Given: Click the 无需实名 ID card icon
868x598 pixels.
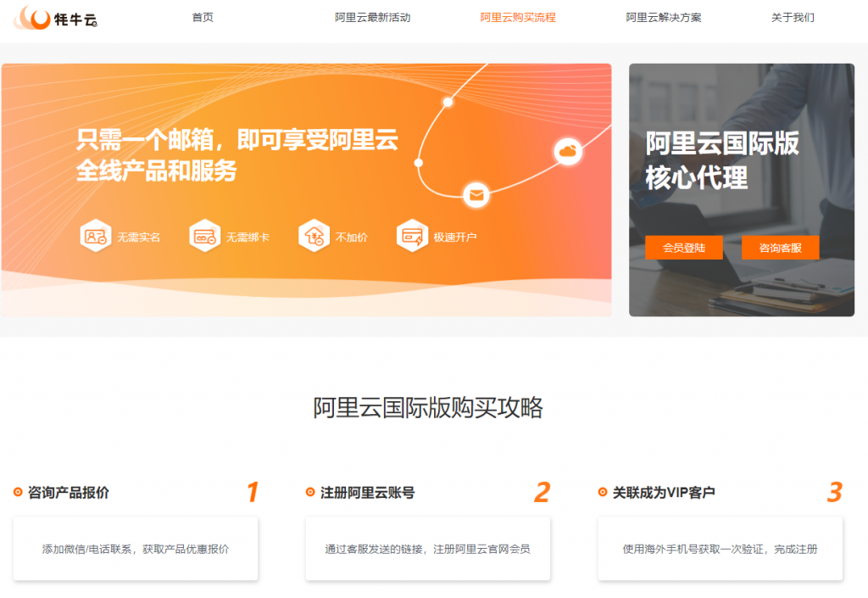Looking at the screenshot, I should point(95,237).
